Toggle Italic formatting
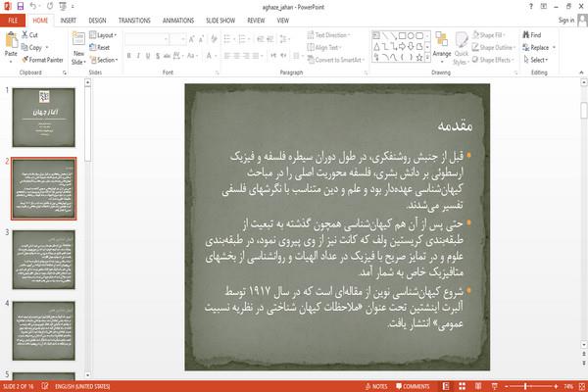 point(138,56)
